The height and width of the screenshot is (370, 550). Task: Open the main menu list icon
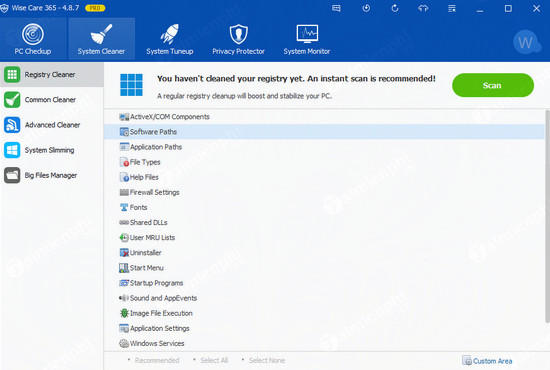coord(452,8)
